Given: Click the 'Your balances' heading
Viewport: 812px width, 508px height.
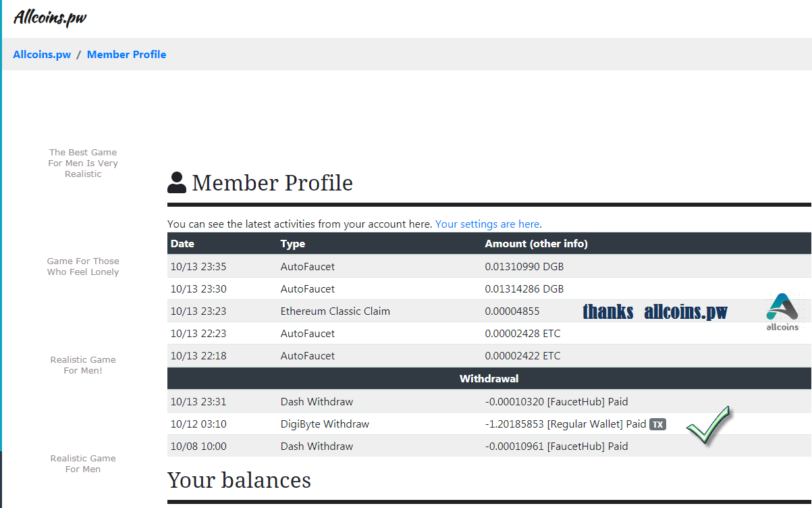Looking at the screenshot, I should click(x=239, y=480).
